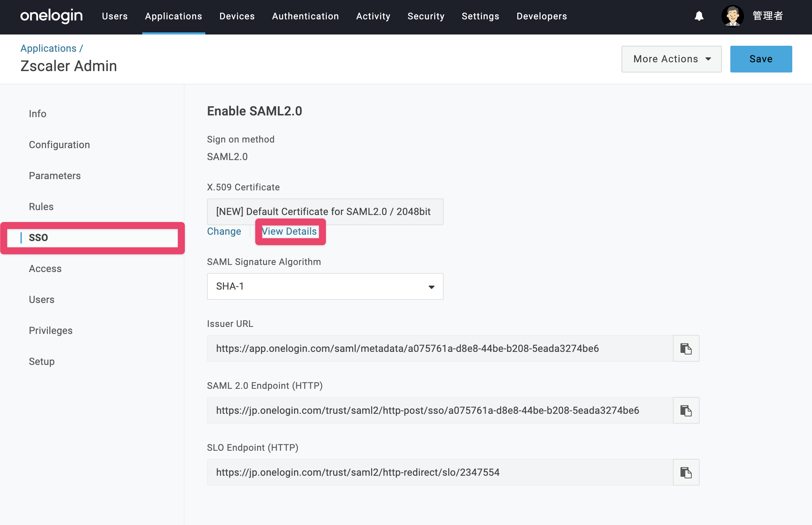Expand the SAML Signature Algorithm dropdown
Viewport: 812px width, 525px height.
click(325, 286)
